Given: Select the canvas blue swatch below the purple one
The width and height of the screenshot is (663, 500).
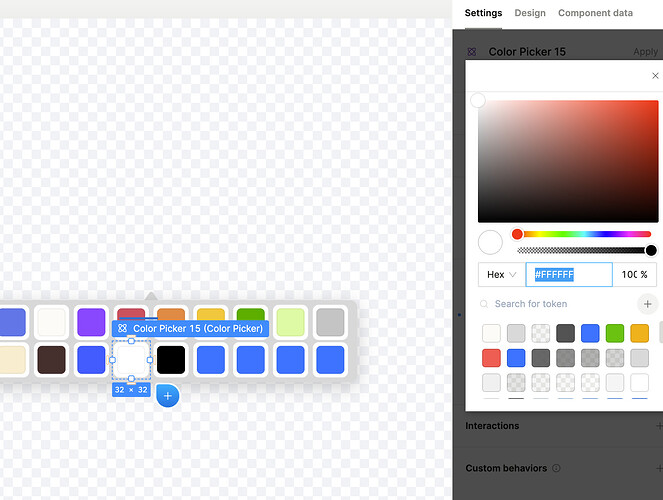Looking at the screenshot, I should tap(91, 360).
